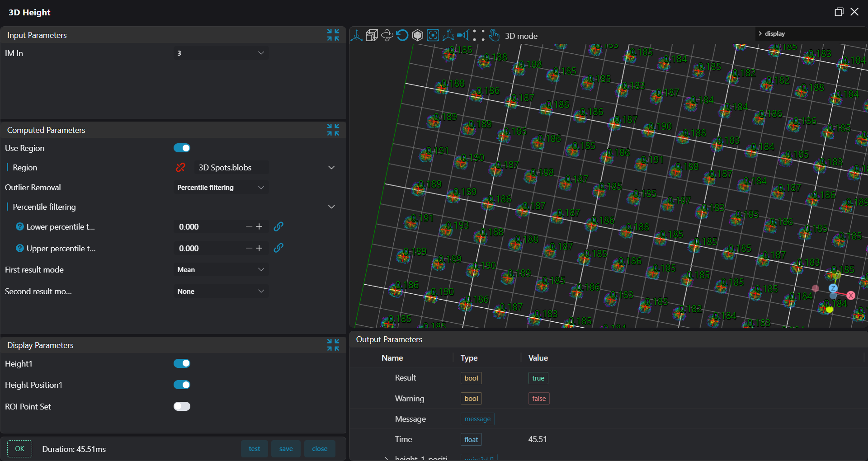
Task: Enable ROI Point Set toggle
Action: 182,406
